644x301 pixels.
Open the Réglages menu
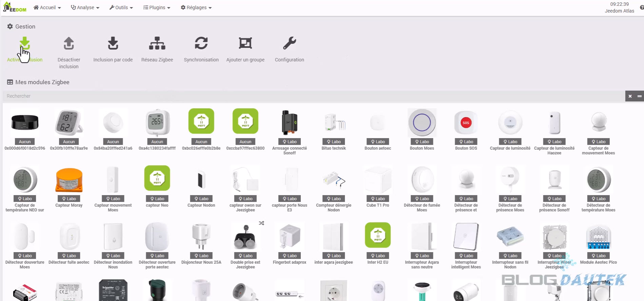coord(196,7)
